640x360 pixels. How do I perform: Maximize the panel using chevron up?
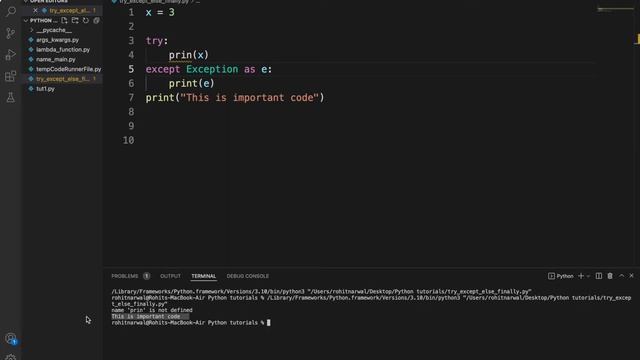tap(621, 276)
